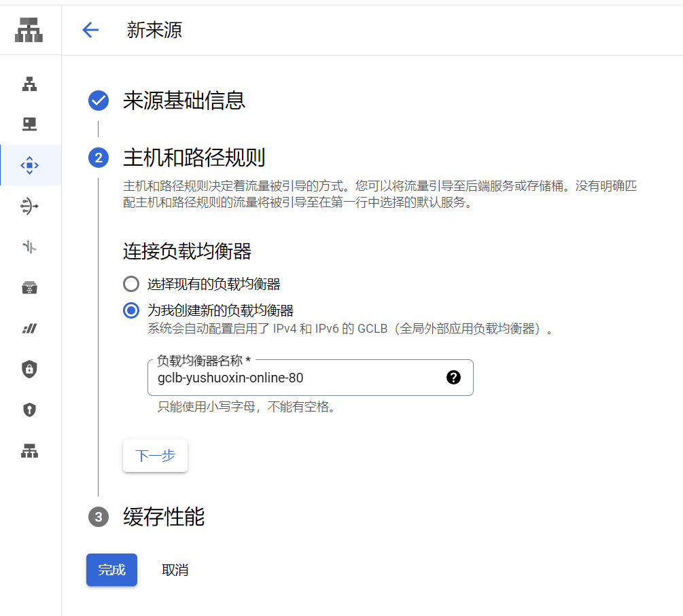Click the shield with padlock sidebar icon
683x616 pixels.
(x=29, y=369)
